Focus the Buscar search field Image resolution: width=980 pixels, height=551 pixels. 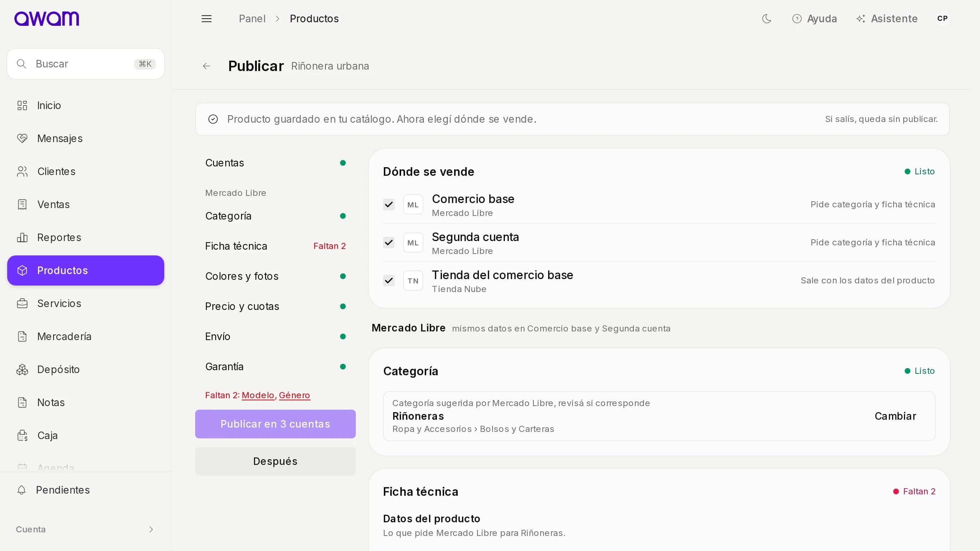point(86,64)
